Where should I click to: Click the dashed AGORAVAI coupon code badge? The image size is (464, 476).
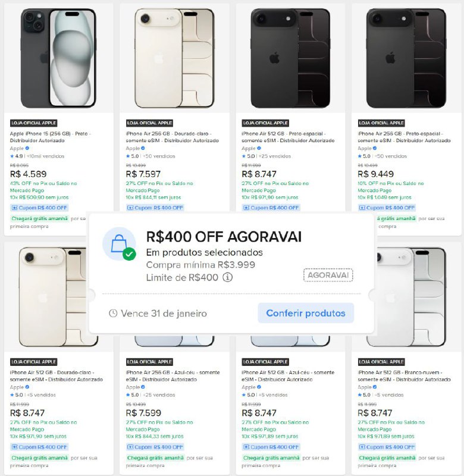tap(328, 275)
